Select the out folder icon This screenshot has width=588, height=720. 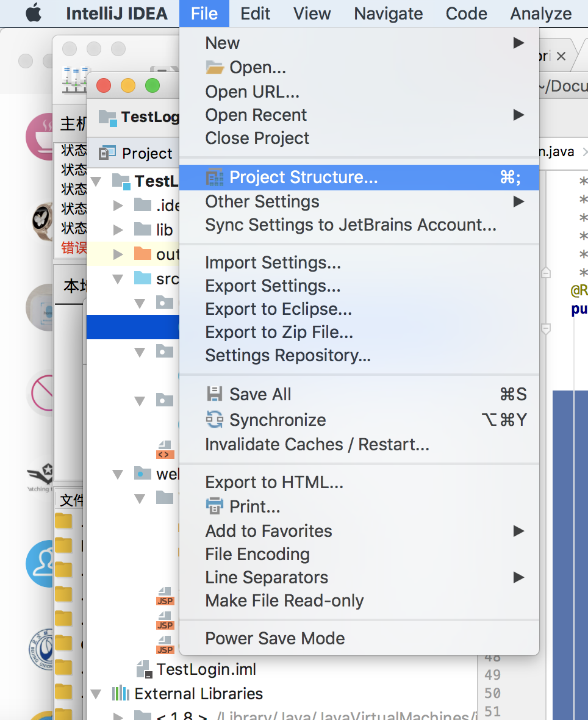click(143, 253)
